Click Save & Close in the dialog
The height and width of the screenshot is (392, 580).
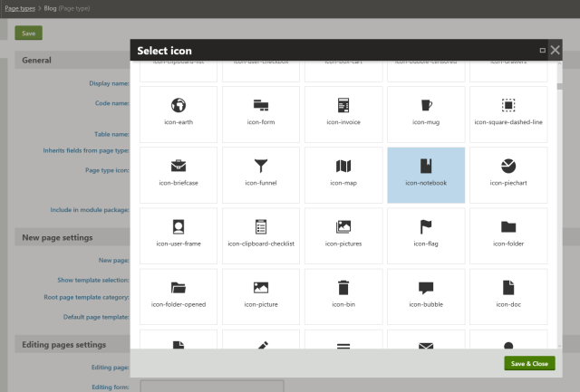[x=529, y=363]
